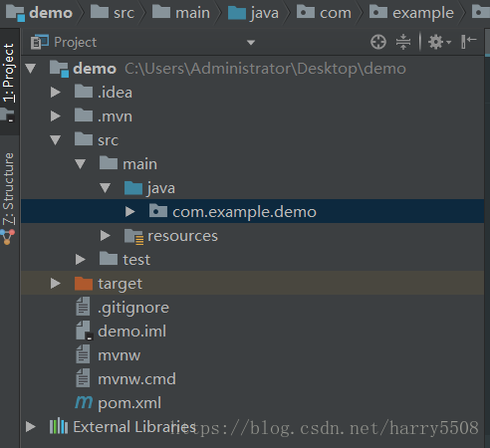Select the java tree row label
This screenshot has width=490, height=448.
(161, 188)
